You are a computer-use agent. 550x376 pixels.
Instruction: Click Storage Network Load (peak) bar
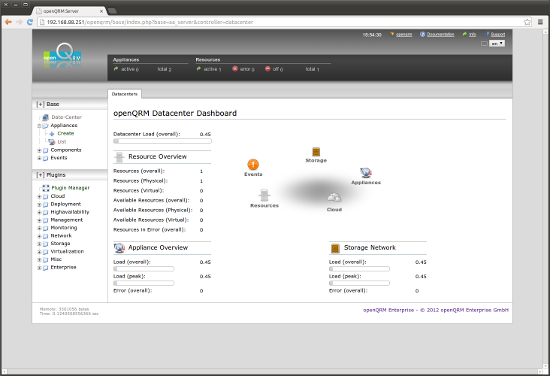click(359, 283)
